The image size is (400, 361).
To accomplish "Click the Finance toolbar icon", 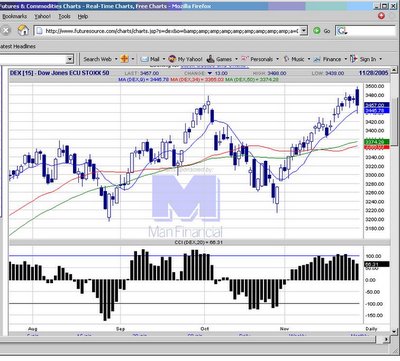I will pos(317,59).
